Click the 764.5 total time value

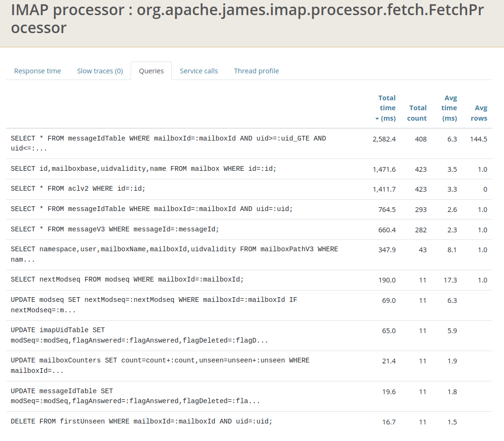(387, 210)
